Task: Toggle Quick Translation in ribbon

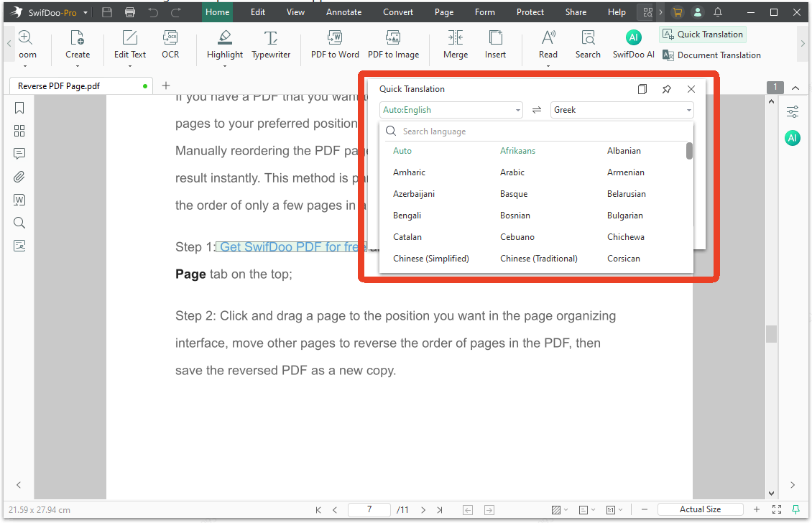Action: point(703,34)
